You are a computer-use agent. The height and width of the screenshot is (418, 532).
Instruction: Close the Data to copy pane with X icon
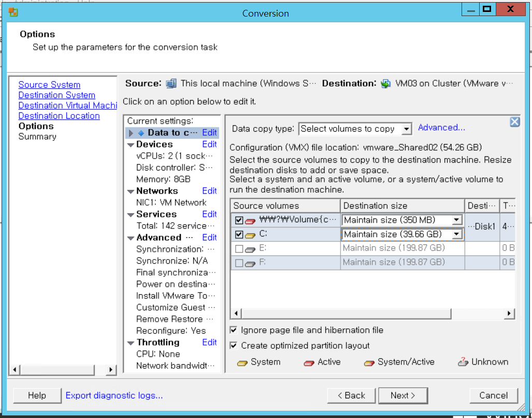pyautogui.click(x=514, y=122)
